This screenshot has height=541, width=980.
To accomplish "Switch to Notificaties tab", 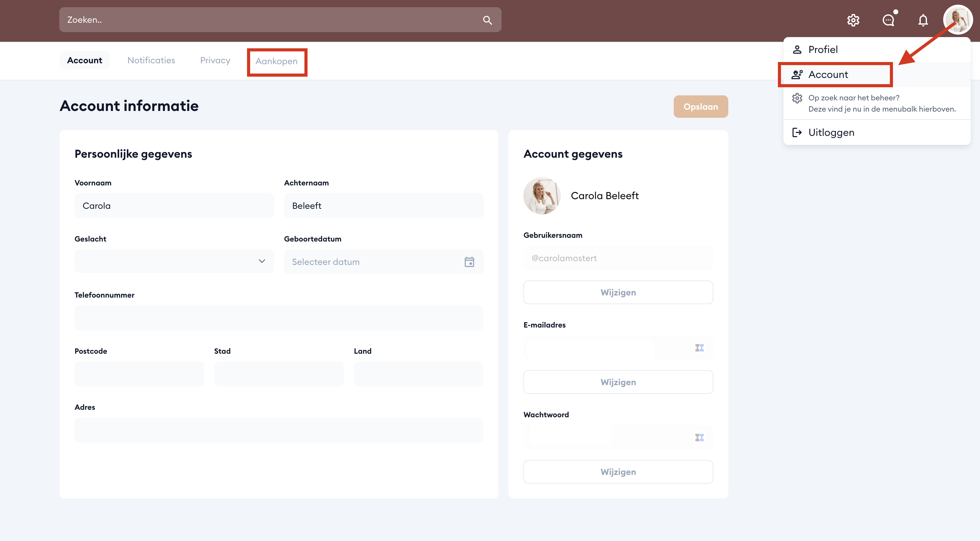I will point(151,60).
